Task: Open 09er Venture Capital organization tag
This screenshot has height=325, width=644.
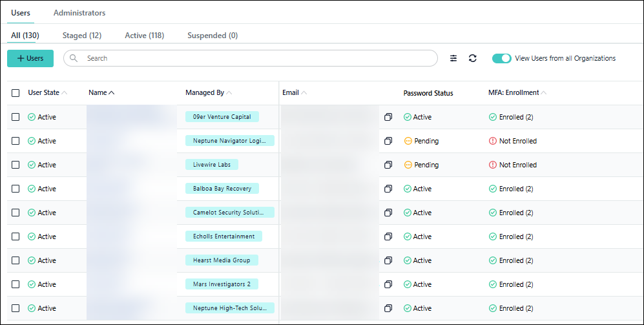Action: (222, 117)
